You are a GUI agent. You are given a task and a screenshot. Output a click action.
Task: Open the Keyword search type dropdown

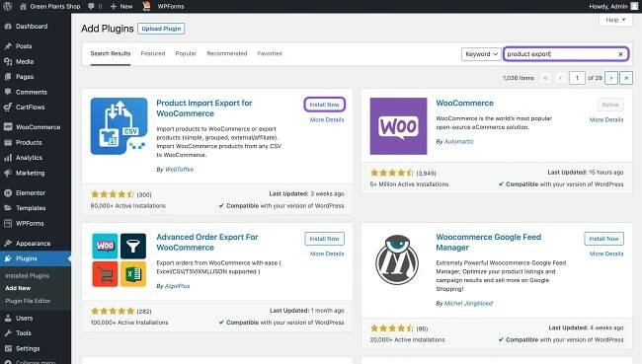click(481, 54)
